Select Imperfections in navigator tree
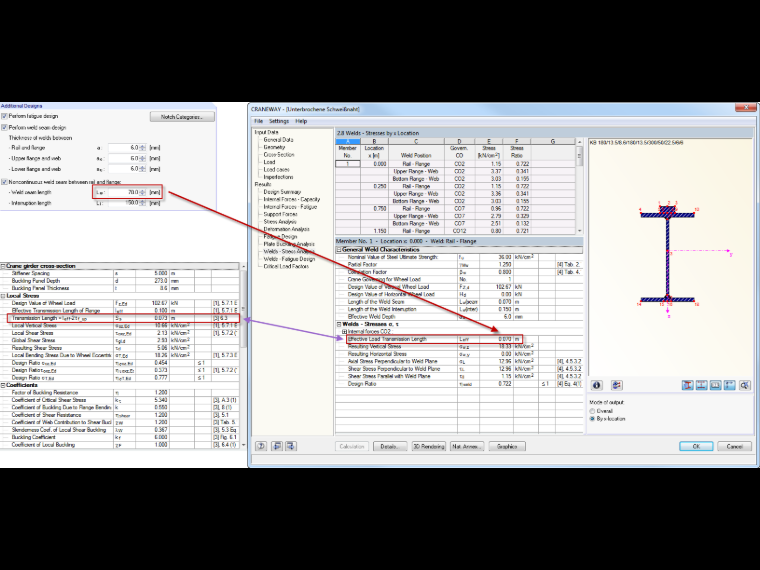Image resolution: width=760 pixels, height=570 pixels. 278,177
